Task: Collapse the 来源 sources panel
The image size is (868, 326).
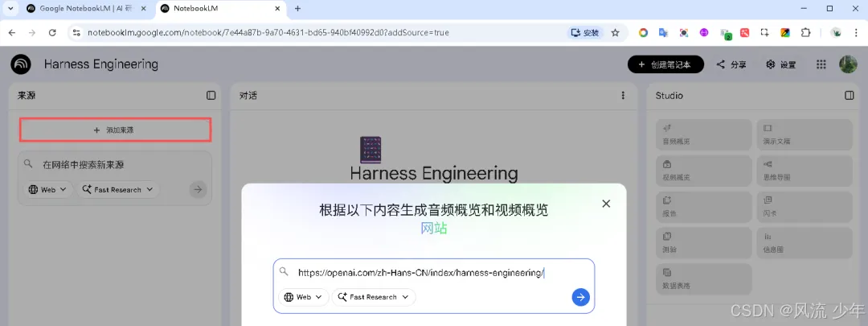Action: click(x=211, y=95)
